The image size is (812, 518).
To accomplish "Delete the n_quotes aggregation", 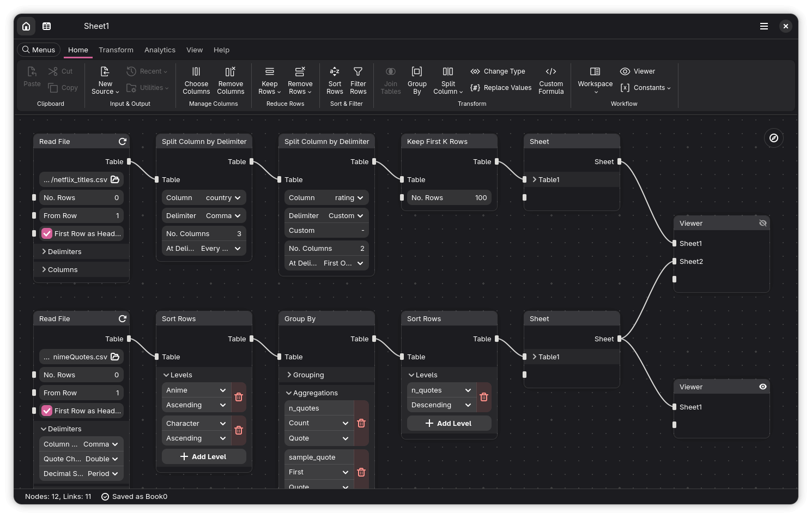I will point(361,423).
